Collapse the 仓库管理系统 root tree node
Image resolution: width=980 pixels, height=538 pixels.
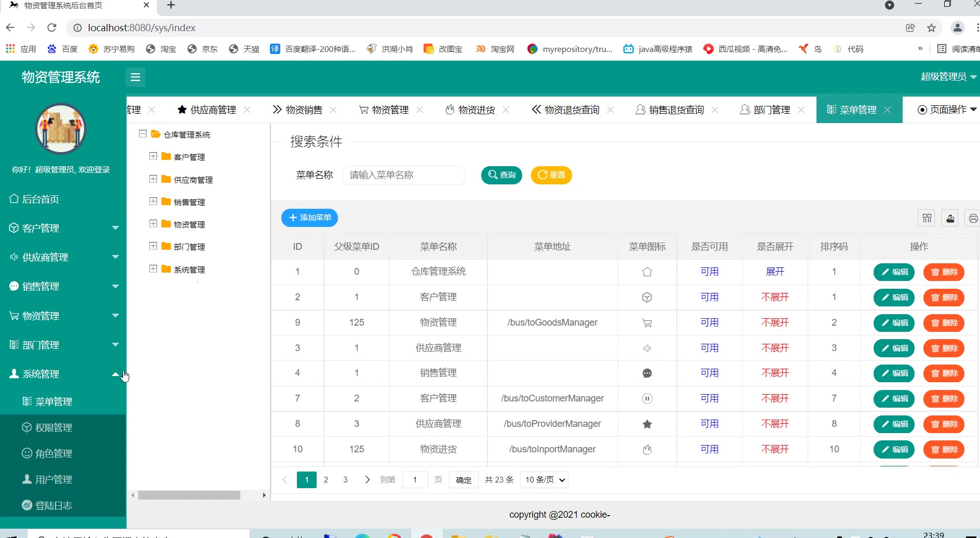click(143, 134)
